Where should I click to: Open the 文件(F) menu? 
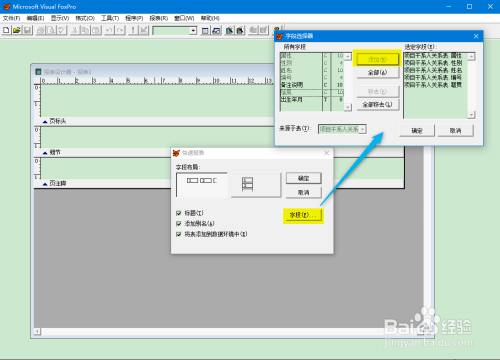(x=11, y=18)
